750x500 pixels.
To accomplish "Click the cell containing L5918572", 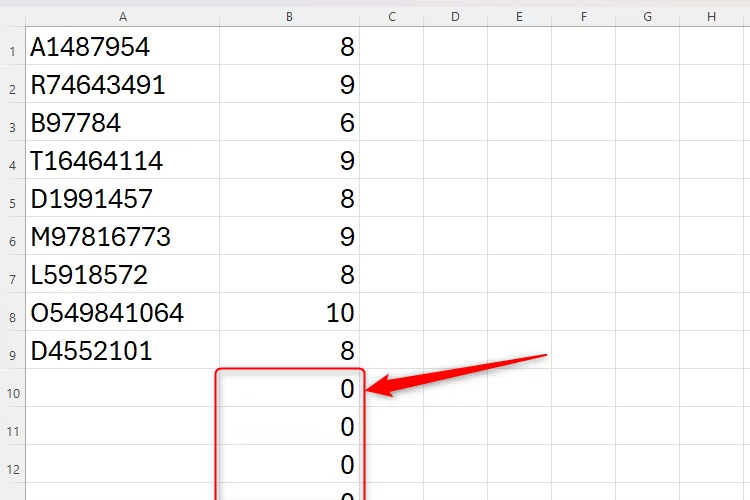I will coord(122,274).
